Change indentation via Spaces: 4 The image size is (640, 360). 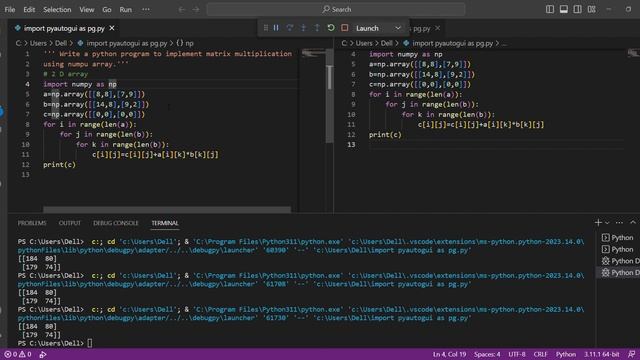click(x=487, y=354)
